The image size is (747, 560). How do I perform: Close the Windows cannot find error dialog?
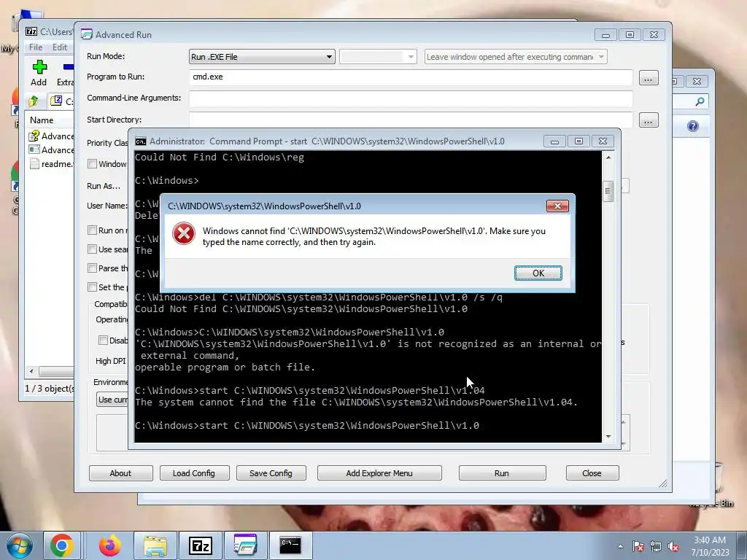557,206
